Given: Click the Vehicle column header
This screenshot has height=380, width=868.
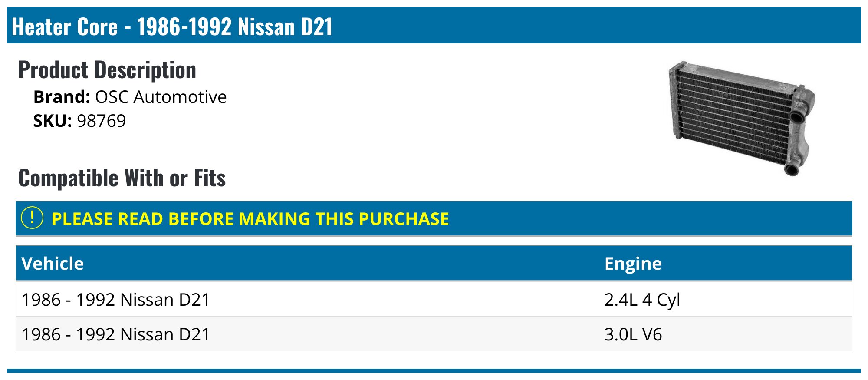Looking at the screenshot, I should coord(53,264).
